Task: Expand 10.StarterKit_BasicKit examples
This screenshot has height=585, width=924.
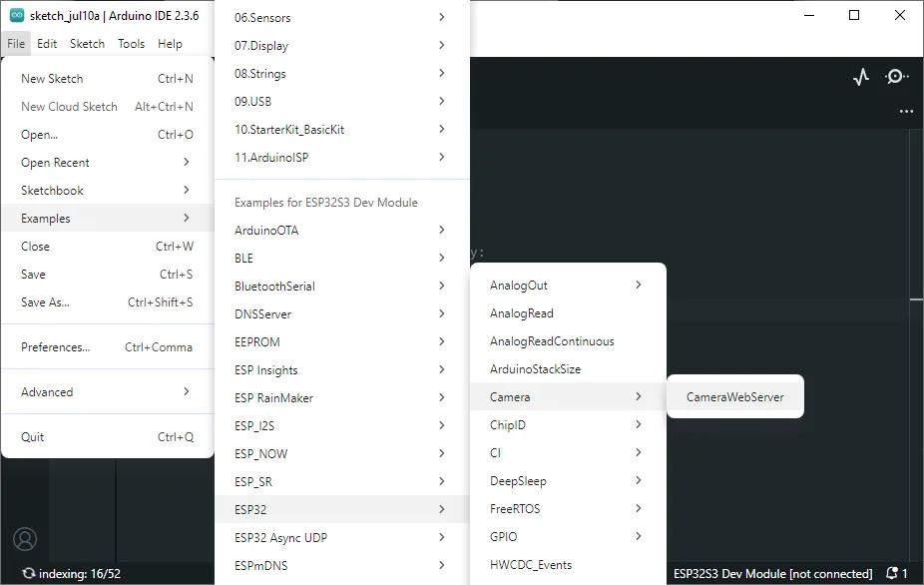Action: point(342,129)
